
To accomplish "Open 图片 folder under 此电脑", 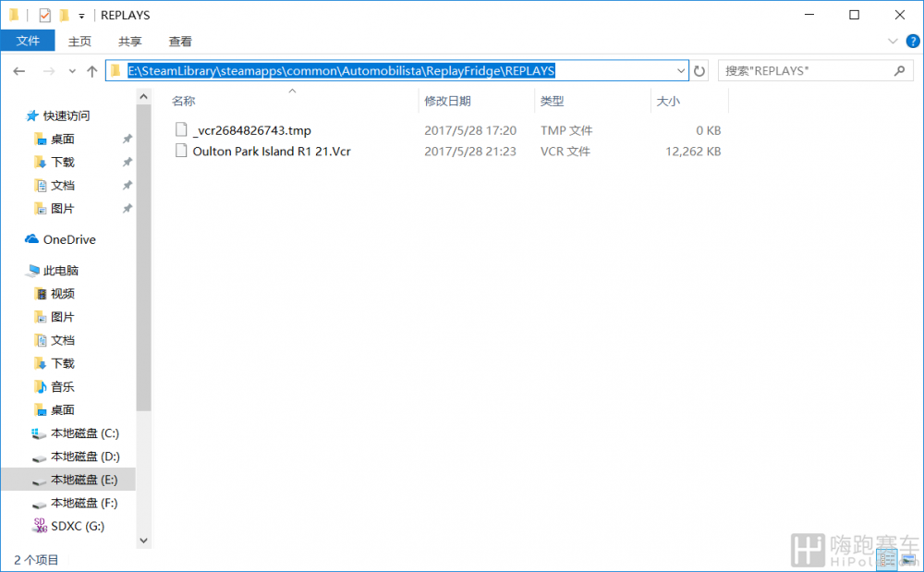I will 63,317.
